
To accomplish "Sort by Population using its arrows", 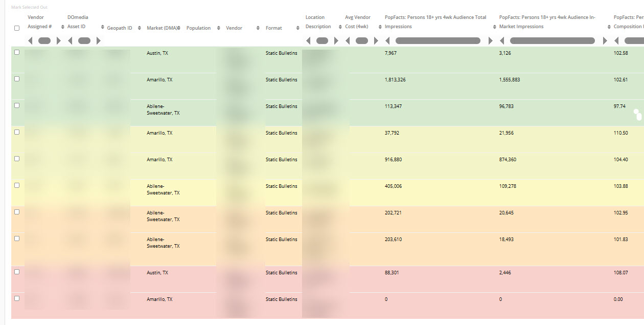I will tap(219, 28).
